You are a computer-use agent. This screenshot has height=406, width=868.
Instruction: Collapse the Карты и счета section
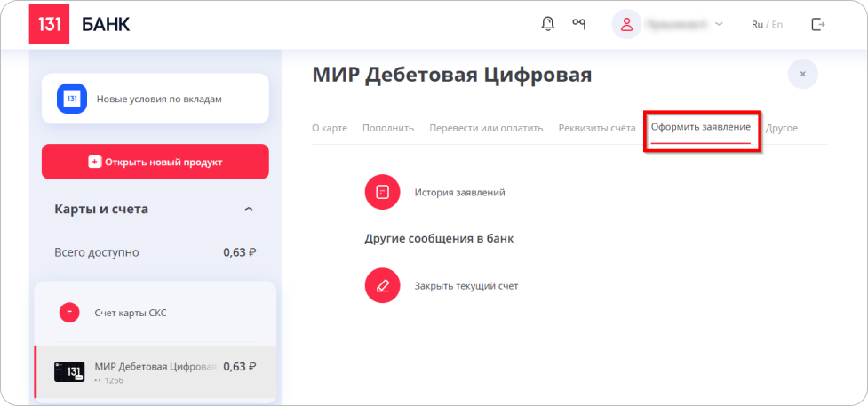coord(249,210)
